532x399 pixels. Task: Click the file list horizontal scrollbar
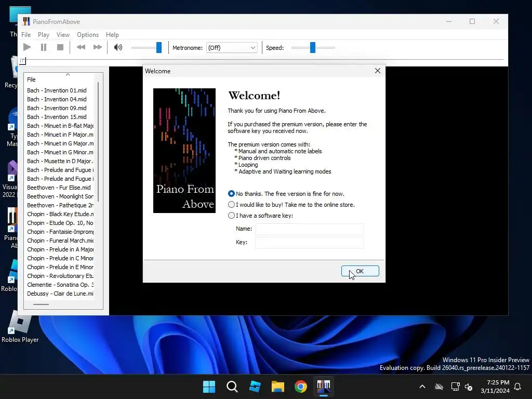(x=41, y=304)
